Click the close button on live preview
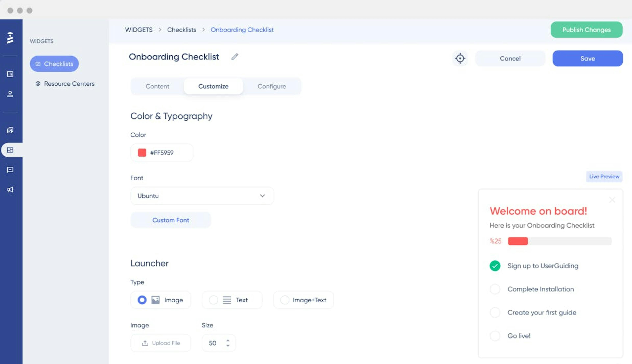Screen dimensions: 632x364 coord(612,200)
